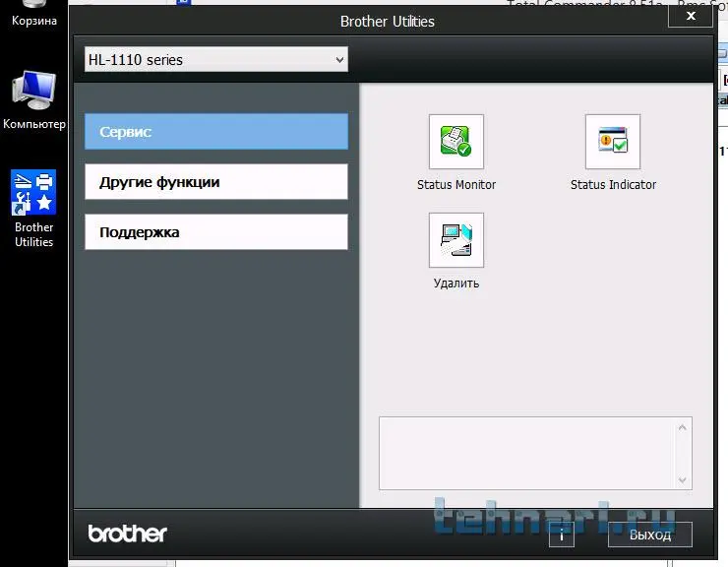Open the Status Indicator utility

612,142
